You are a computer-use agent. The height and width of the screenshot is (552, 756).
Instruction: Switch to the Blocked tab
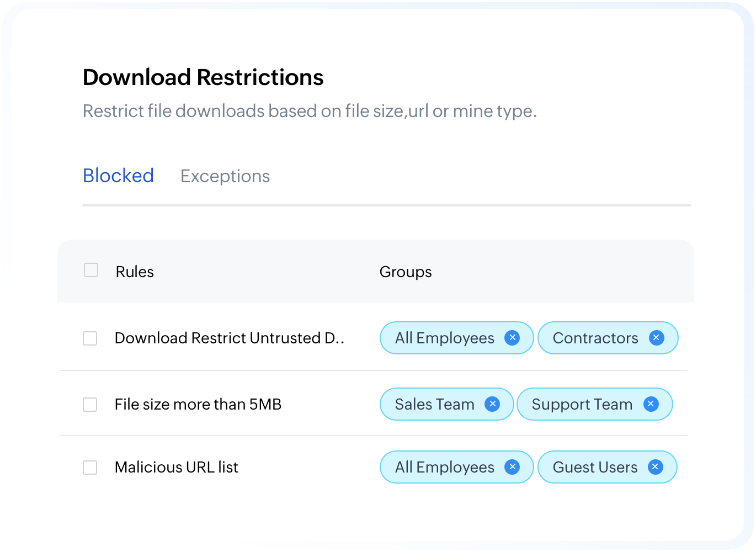click(x=118, y=176)
